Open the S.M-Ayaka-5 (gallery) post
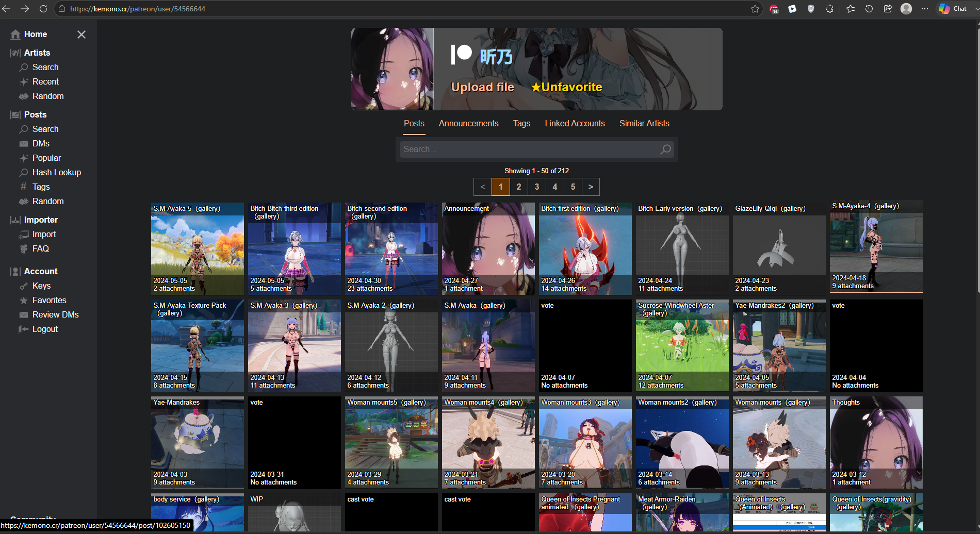The height and width of the screenshot is (534, 980). tap(198, 248)
